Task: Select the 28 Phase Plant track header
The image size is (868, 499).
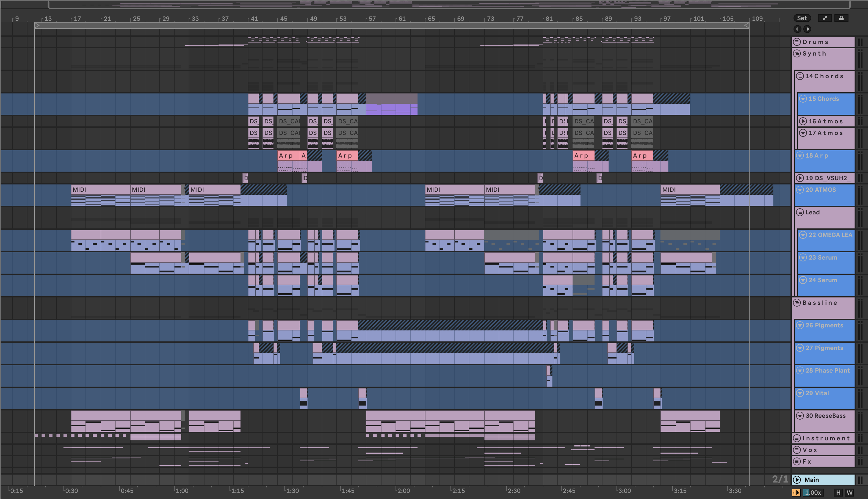Action: [828, 371]
